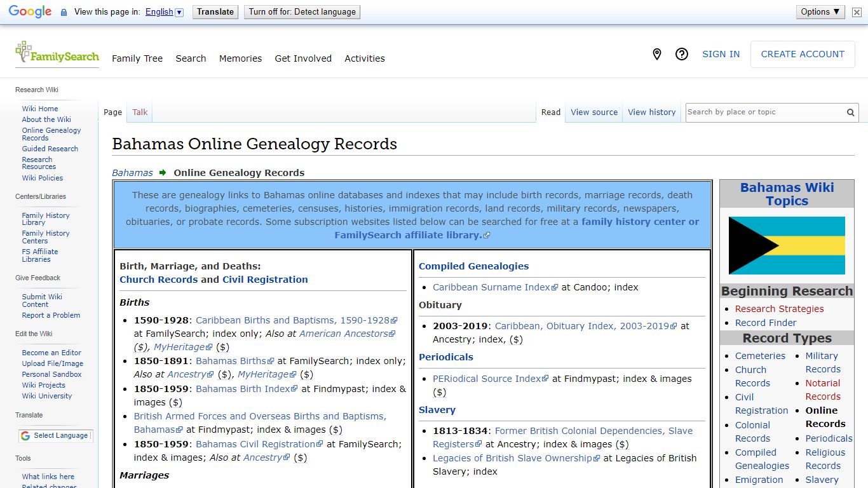
Task: Open the Select Language dropdown in sidebar
Action: coord(55,436)
